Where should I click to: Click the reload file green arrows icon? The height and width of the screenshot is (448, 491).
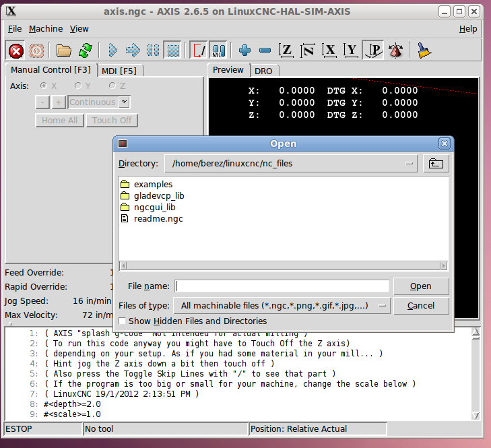point(85,51)
